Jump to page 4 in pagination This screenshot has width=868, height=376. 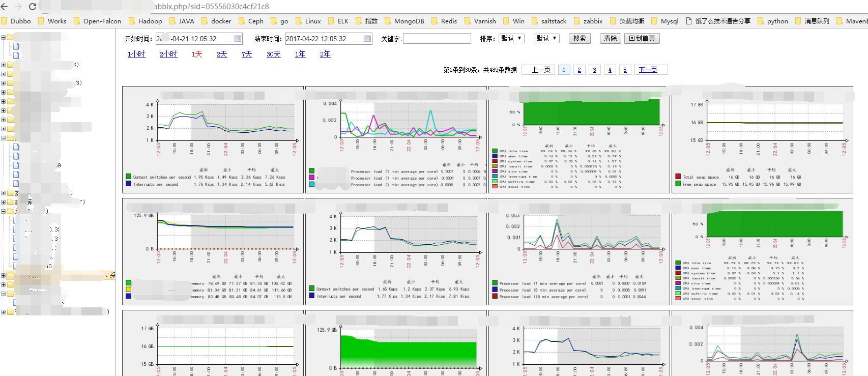pos(610,70)
